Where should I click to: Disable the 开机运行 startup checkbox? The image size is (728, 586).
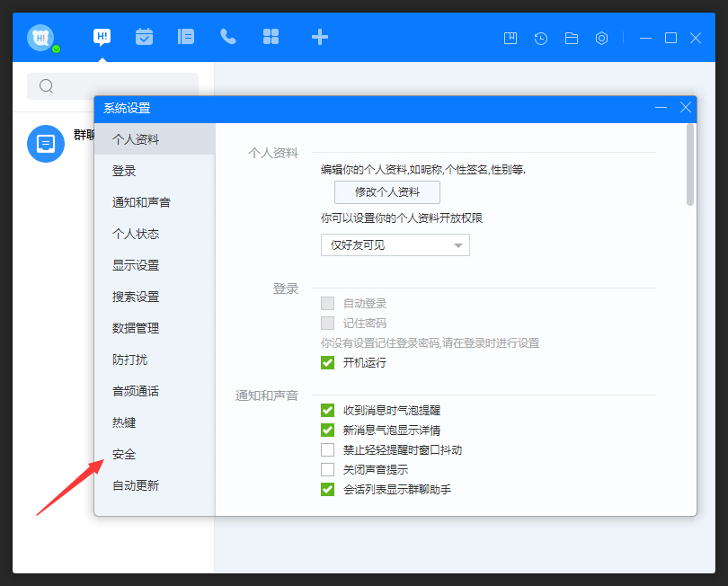(x=327, y=364)
